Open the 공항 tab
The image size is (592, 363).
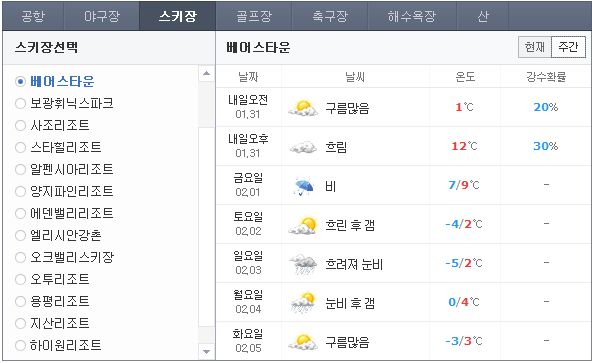pos(33,16)
